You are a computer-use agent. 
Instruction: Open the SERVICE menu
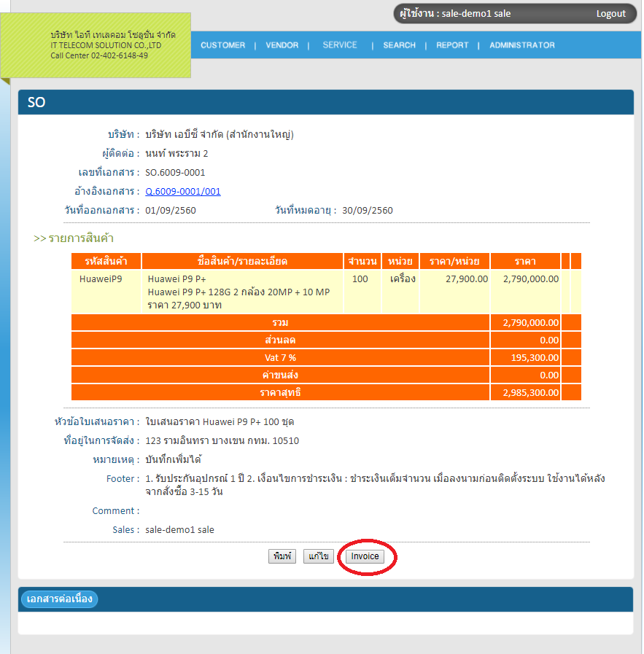[x=340, y=45]
